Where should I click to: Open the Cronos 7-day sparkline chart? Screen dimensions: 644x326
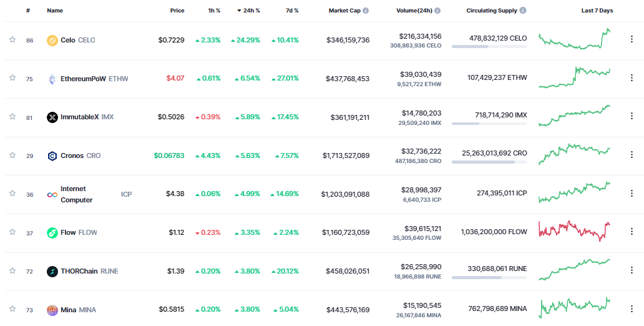[x=575, y=154]
